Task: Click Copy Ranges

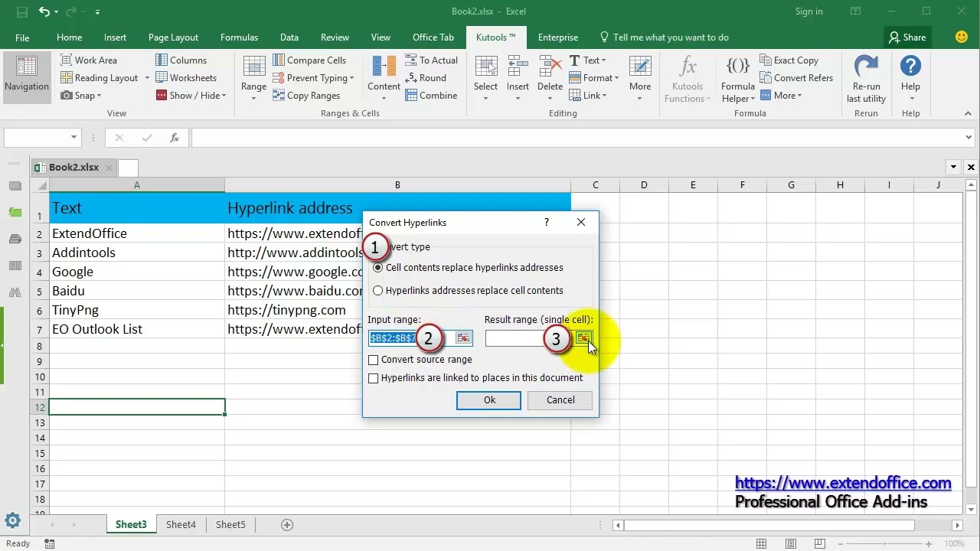Action: click(306, 95)
